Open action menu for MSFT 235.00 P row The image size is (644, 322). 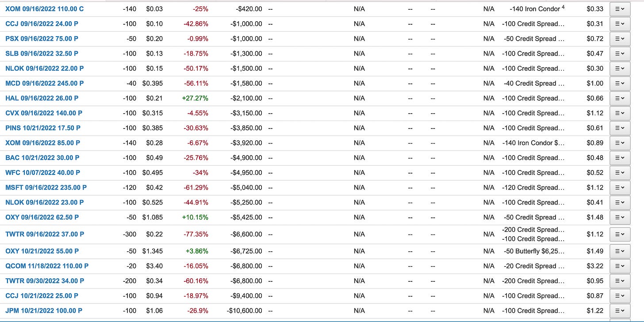tap(620, 187)
